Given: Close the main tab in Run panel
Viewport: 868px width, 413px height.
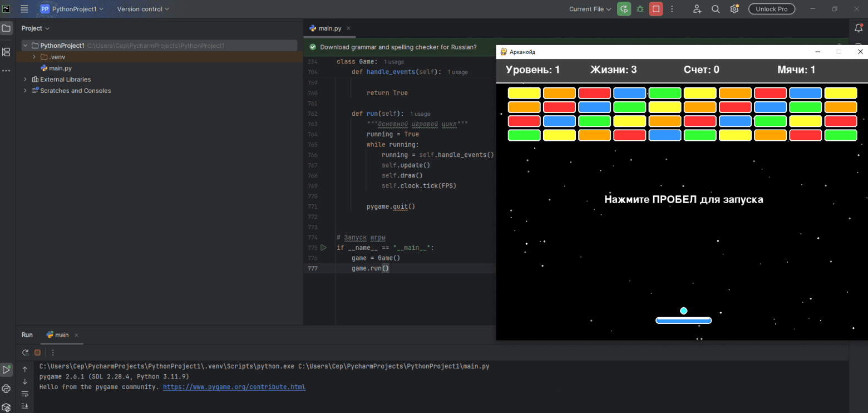Looking at the screenshot, I should [76, 335].
